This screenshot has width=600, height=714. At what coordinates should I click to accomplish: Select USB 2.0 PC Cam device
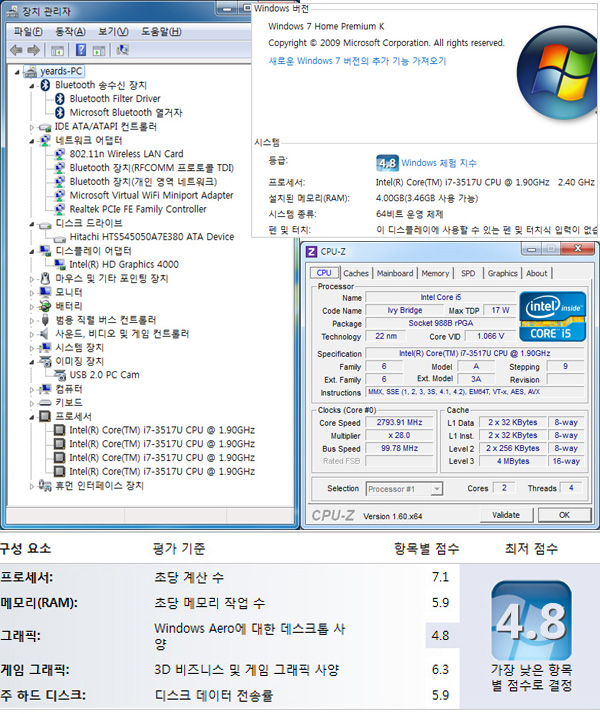coord(104,375)
